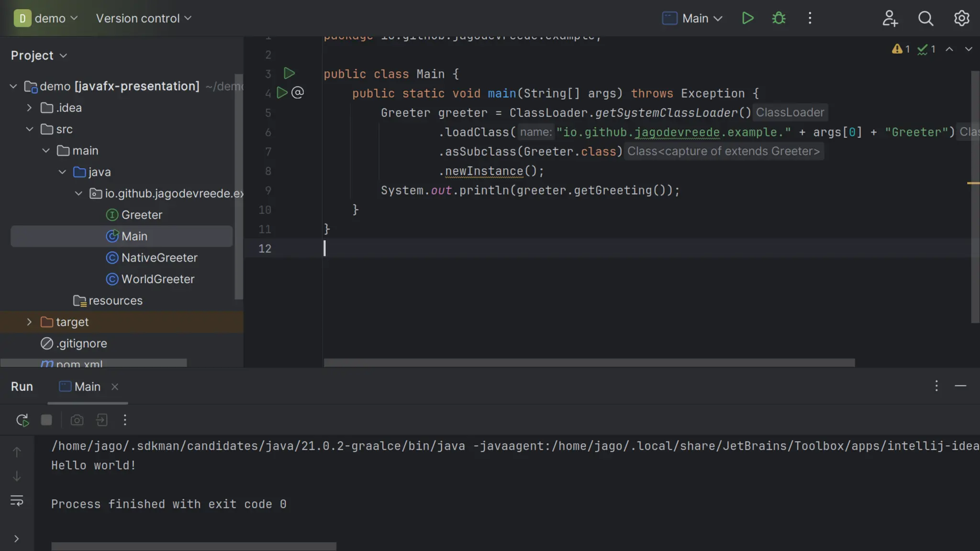Toggle soft-wrap in the console output
Viewport: 980px width, 551px height.
coord(17,500)
